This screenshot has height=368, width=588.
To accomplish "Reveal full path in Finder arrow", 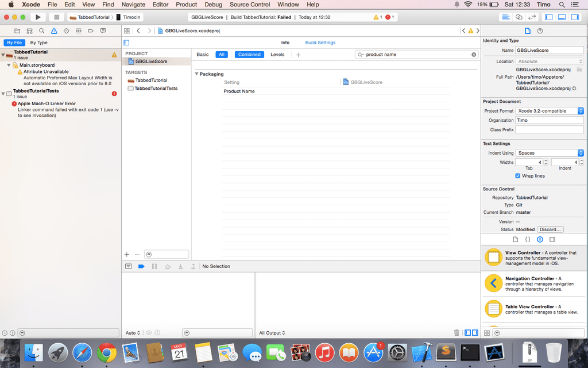I will pos(574,89).
